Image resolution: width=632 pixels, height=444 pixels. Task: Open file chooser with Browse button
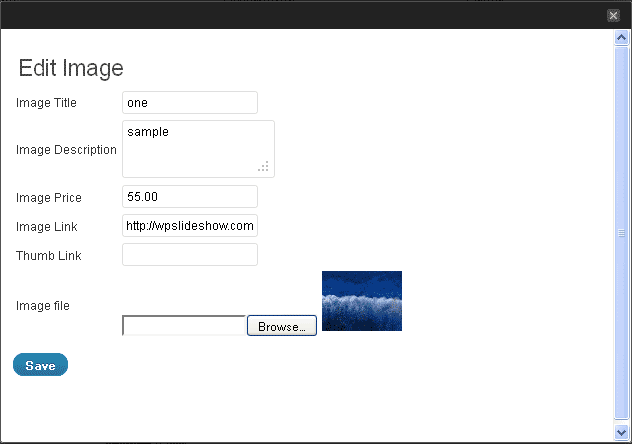point(282,326)
